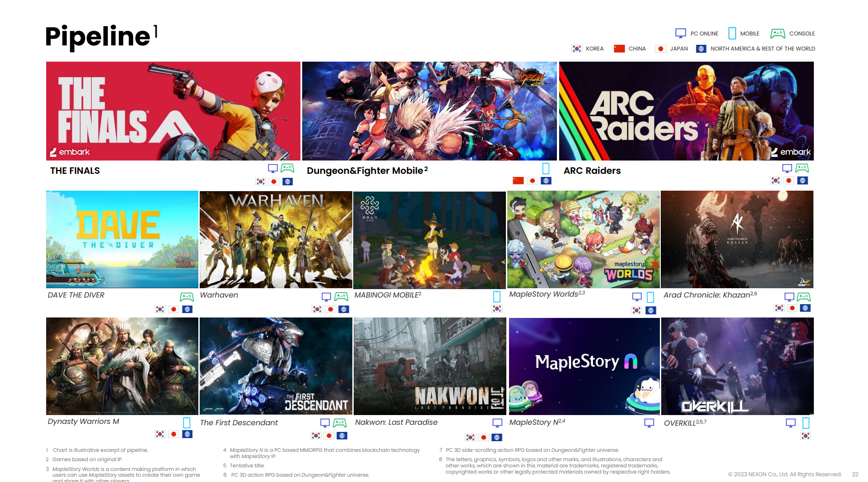Click the Japan flag in the legend
Image resolution: width=868 pixels, height=482 pixels.
point(660,49)
